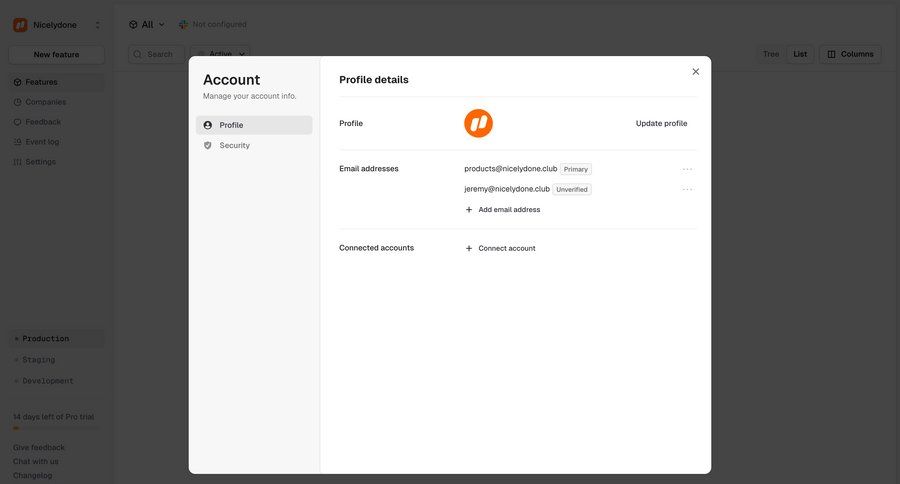Click in the Search field

tap(156, 55)
